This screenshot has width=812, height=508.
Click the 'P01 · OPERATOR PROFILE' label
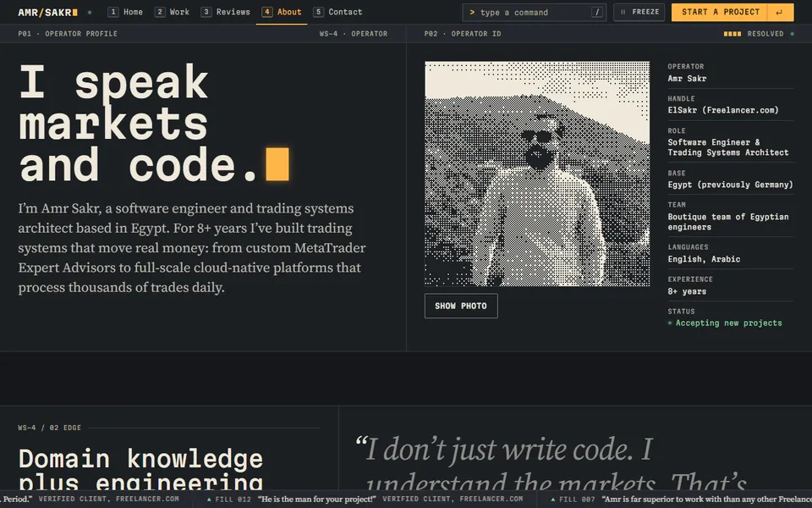68,34
